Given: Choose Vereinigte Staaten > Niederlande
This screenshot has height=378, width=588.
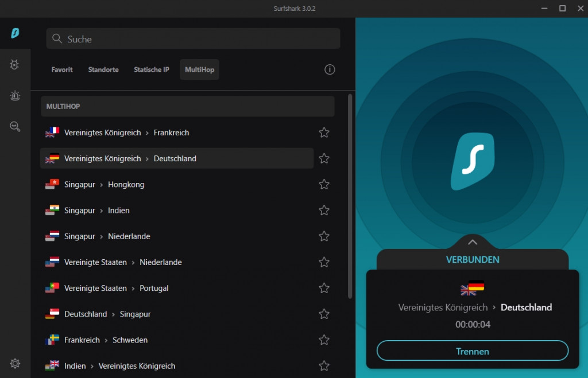Looking at the screenshot, I should (x=177, y=262).
